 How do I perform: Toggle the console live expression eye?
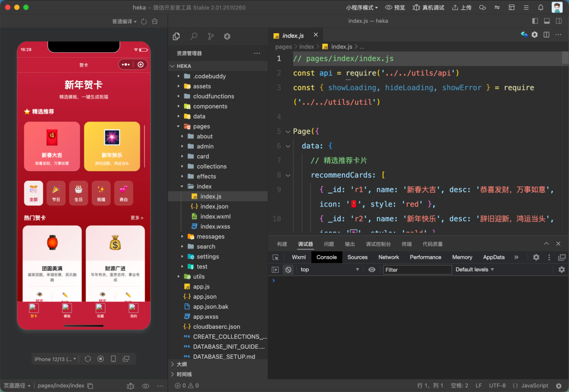(372, 269)
